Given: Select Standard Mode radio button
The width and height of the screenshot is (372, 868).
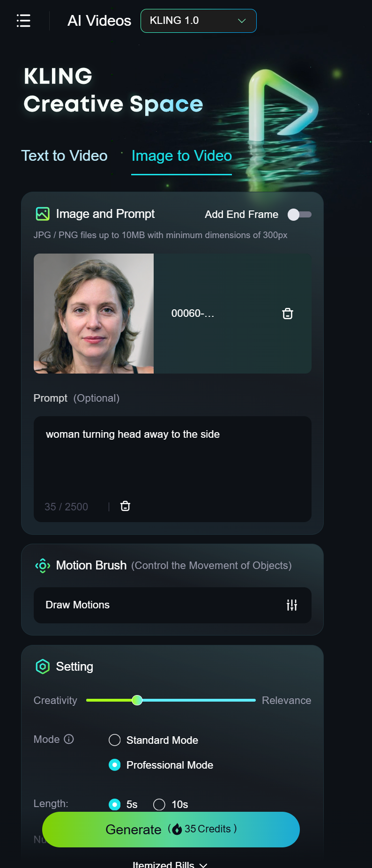Looking at the screenshot, I should pos(115,740).
